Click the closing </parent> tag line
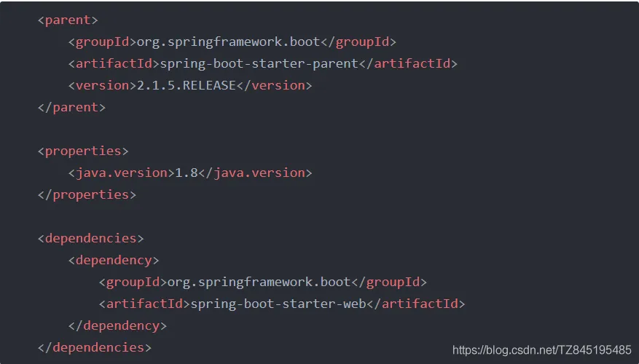 click(71, 108)
